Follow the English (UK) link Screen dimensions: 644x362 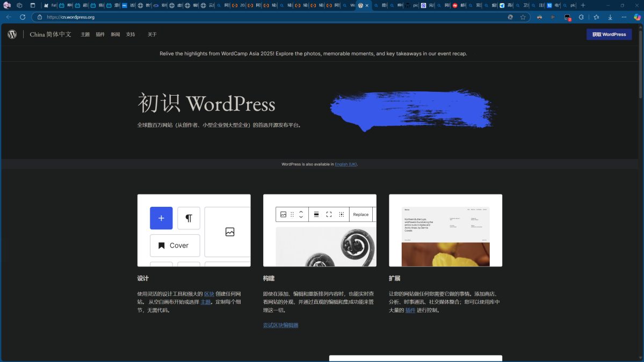[345, 164]
